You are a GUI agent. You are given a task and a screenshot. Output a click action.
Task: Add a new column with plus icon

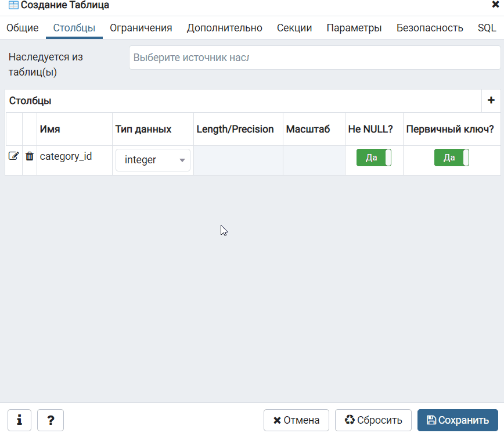coord(491,101)
